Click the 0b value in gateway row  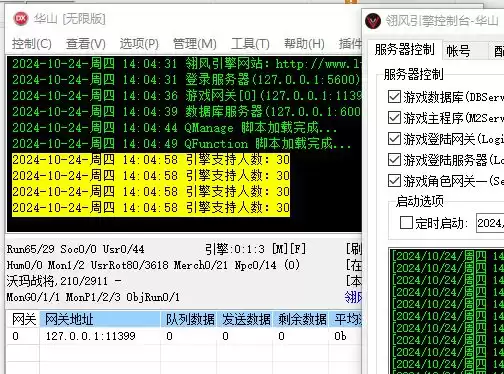(340, 336)
